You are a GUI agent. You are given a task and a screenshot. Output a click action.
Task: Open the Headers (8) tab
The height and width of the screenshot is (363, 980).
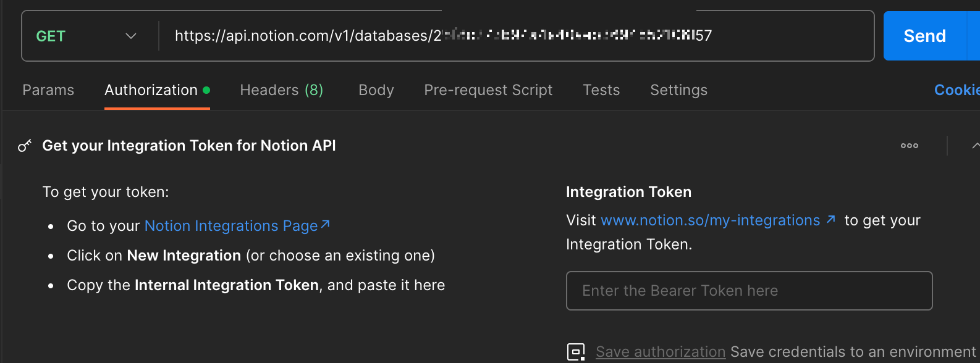click(x=282, y=90)
